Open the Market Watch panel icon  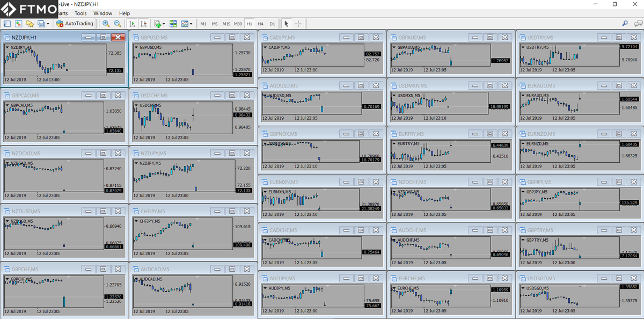[7, 24]
